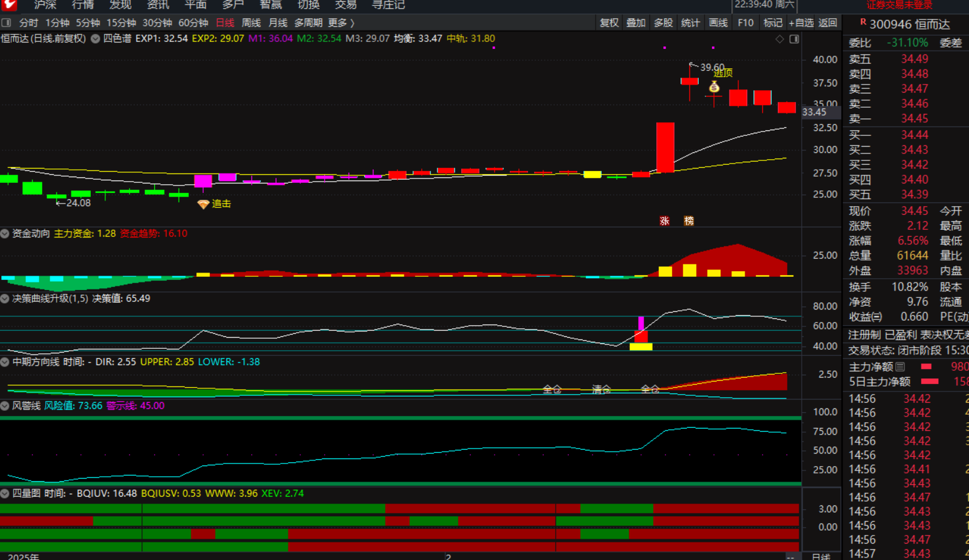The image size is (969, 560).
Task: Expand the 更多 timeframe options
Action: [x=341, y=23]
